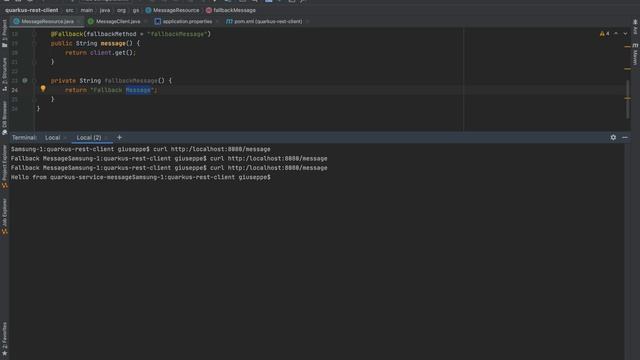
Task: Click the @Fallback annotation fold marker on line 18
Action: (34, 34)
